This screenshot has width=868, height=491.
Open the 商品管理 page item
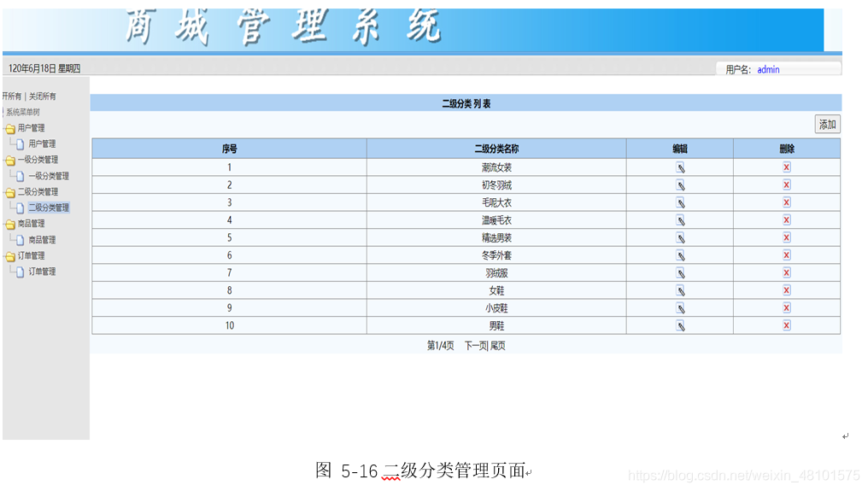pyautogui.click(x=42, y=240)
